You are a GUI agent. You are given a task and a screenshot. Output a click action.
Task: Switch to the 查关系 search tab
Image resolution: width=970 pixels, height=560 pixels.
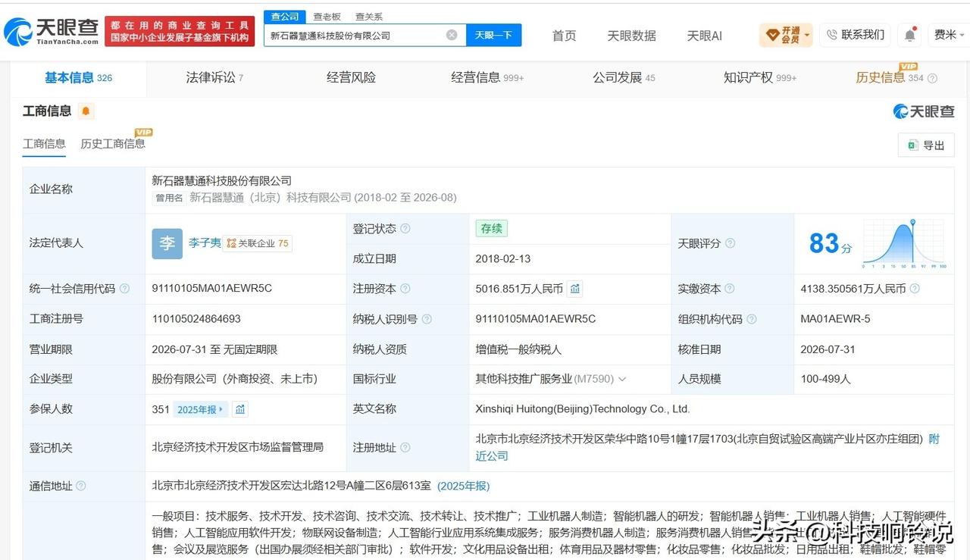[x=369, y=17]
